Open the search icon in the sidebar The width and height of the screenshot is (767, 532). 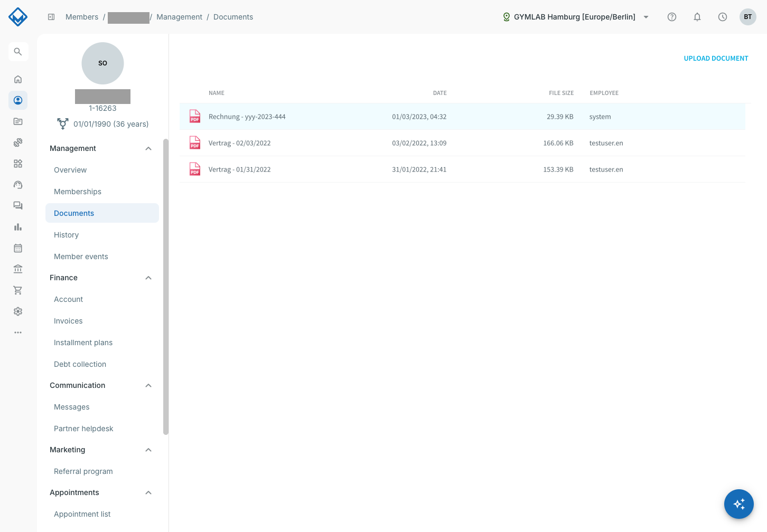tap(18, 52)
